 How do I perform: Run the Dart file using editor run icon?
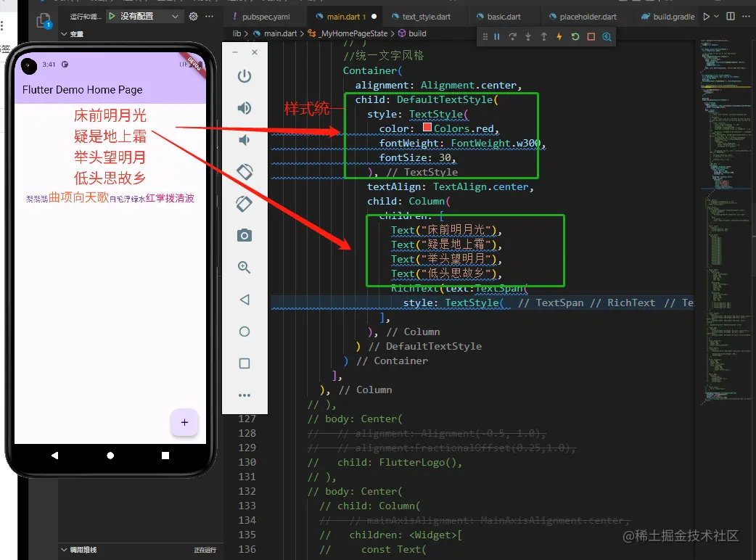pyautogui.click(x=707, y=17)
